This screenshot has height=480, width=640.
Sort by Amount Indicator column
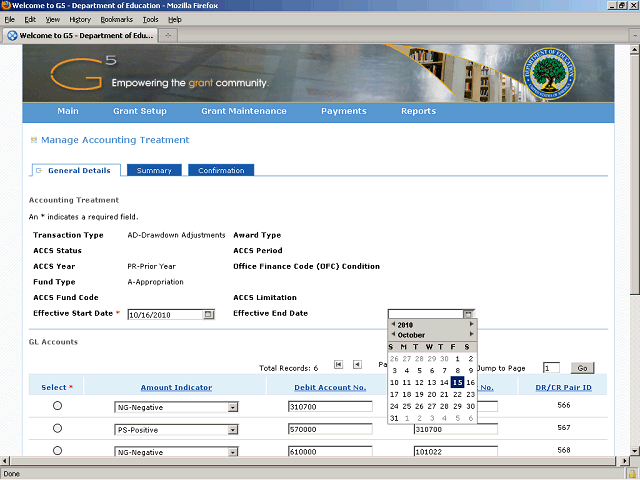[x=176, y=387]
